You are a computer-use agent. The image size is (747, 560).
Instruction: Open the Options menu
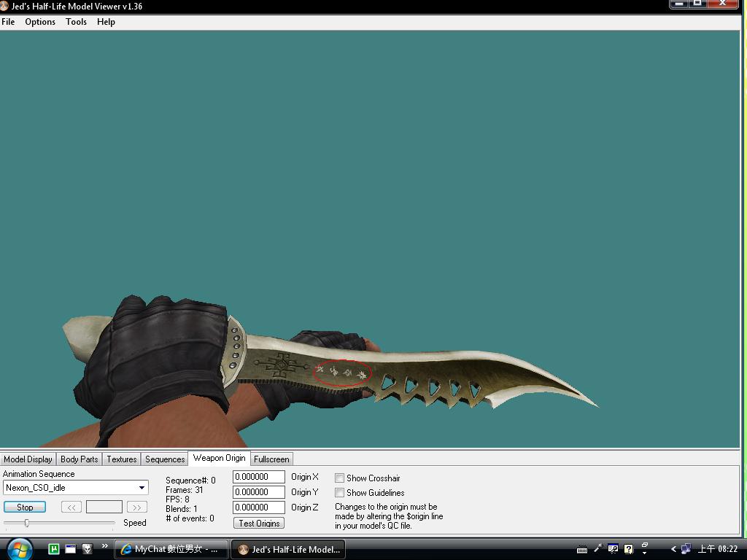pyautogui.click(x=40, y=22)
